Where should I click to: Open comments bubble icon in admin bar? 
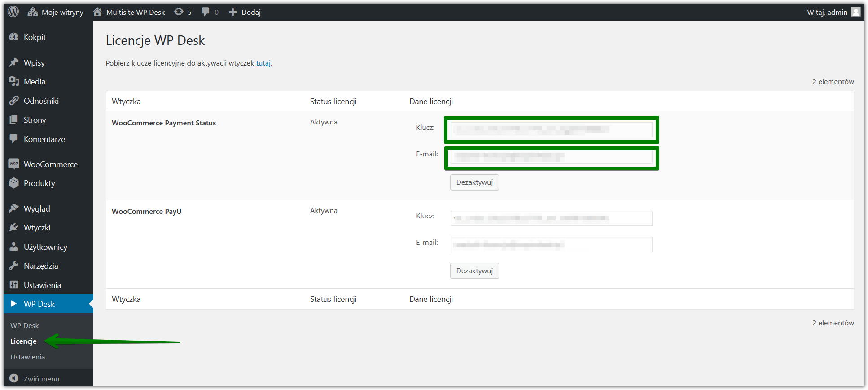pos(205,12)
